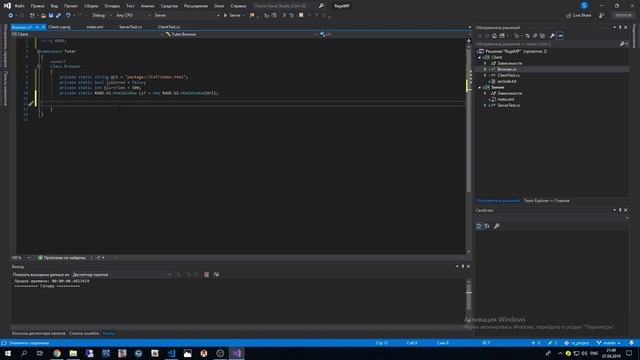
Task: Select exclude.txt in Solution Explorer
Action: 507,81
